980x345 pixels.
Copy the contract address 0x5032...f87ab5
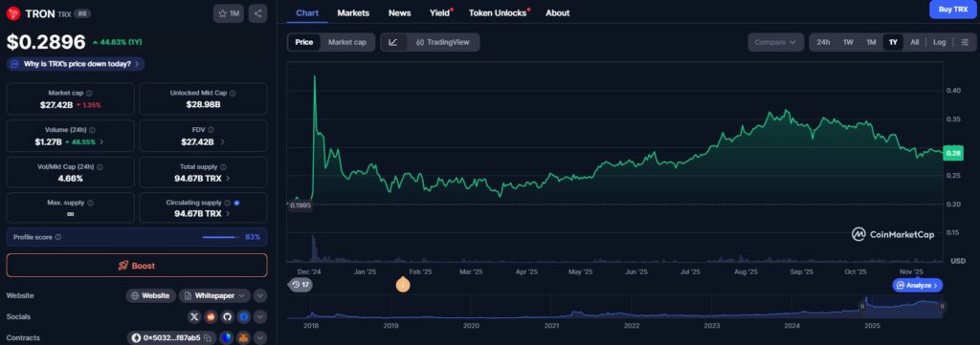208,338
